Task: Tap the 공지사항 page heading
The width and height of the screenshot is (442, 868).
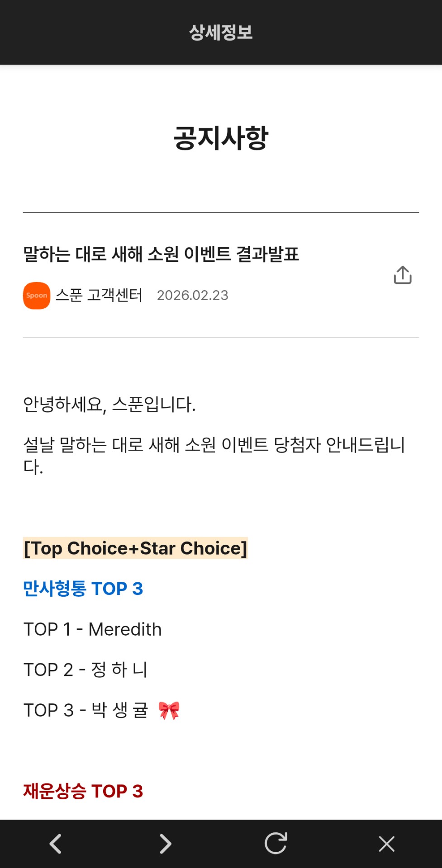Action: coord(221,138)
